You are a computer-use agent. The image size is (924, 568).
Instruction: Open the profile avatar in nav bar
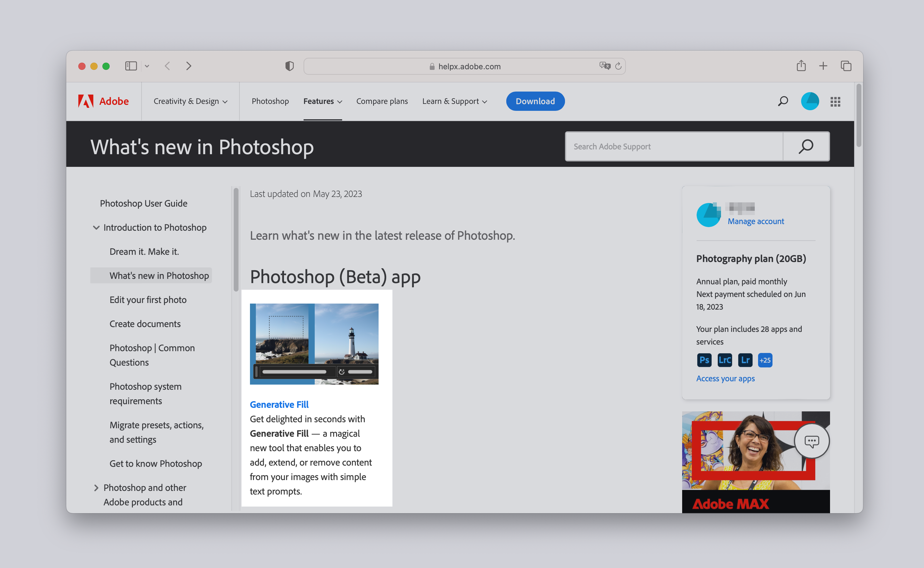810,101
